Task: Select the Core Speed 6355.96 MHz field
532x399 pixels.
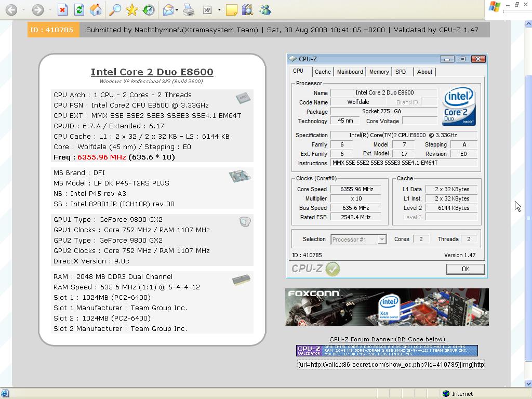Action: (356, 189)
